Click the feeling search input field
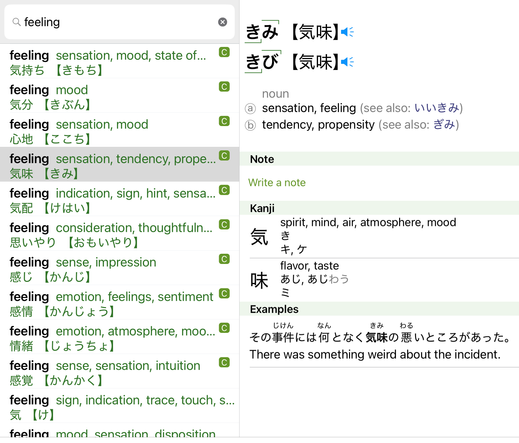The image size is (519, 443). coord(119,22)
